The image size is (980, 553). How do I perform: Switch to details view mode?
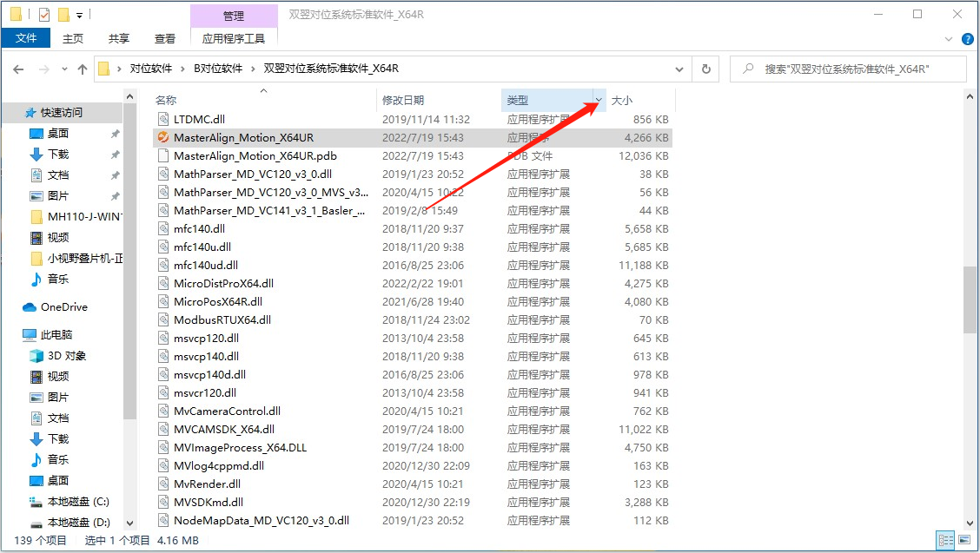click(x=945, y=540)
